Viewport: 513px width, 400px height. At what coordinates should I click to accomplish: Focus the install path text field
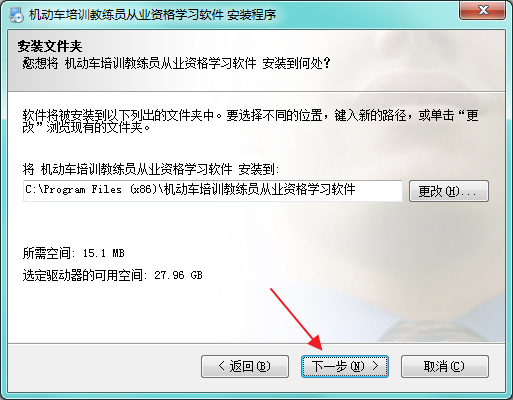213,191
